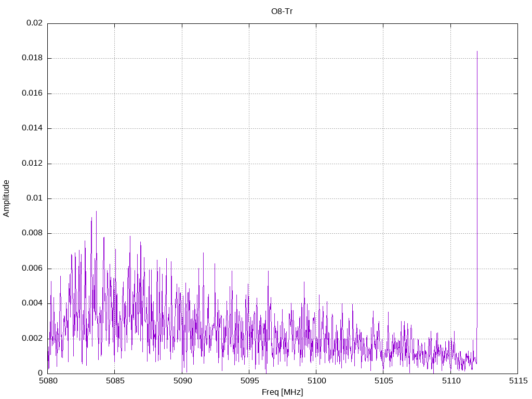Select the 5105 x-axis tick label
Viewport: 532px width, 399px height.
[x=383, y=381]
